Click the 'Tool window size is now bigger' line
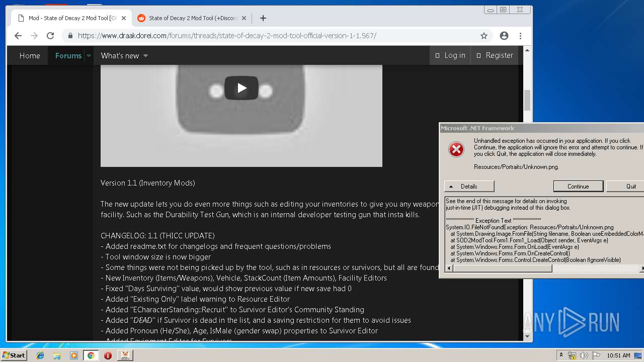 155,257
